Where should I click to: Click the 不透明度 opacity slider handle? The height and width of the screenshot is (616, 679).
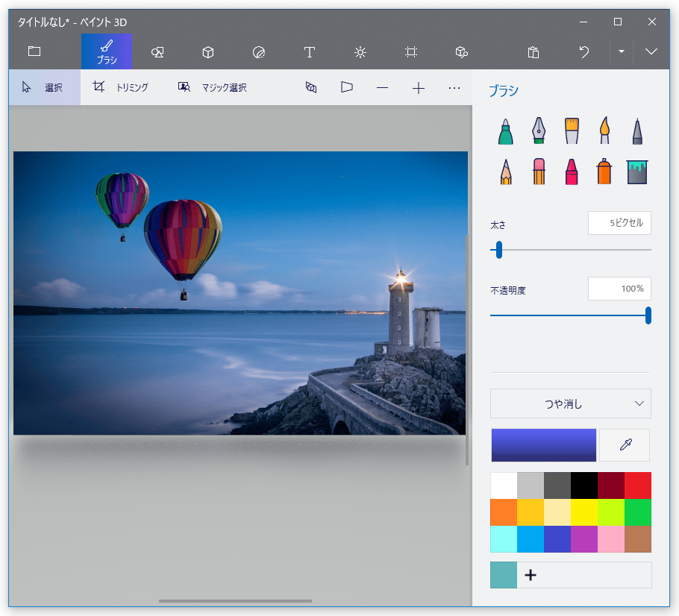tap(648, 315)
